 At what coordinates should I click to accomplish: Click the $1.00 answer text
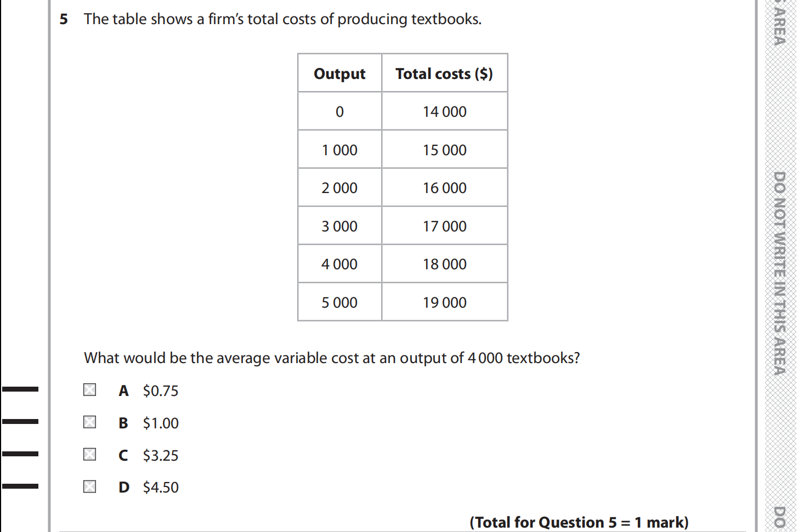click(161, 423)
